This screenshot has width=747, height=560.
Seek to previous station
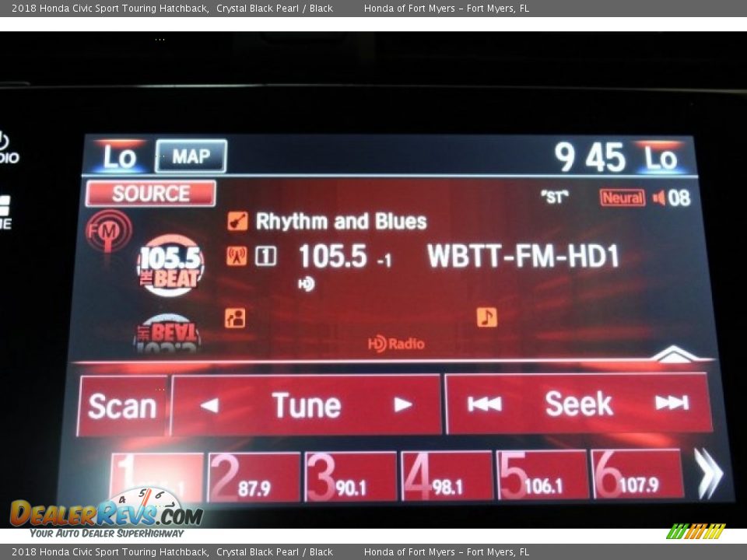[484, 404]
